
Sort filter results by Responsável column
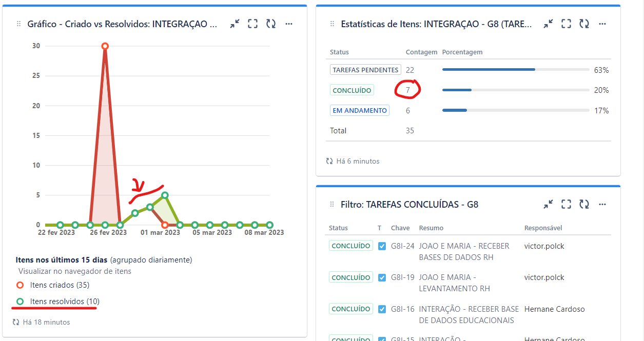click(x=543, y=228)
